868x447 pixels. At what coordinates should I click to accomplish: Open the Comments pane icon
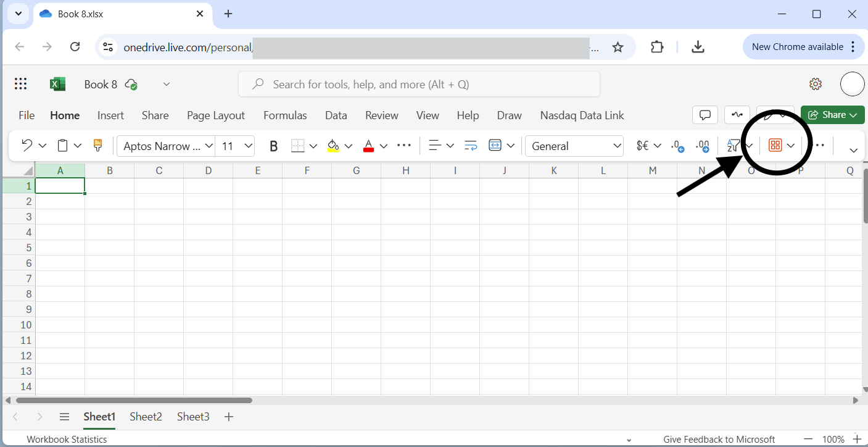[705, 115]
